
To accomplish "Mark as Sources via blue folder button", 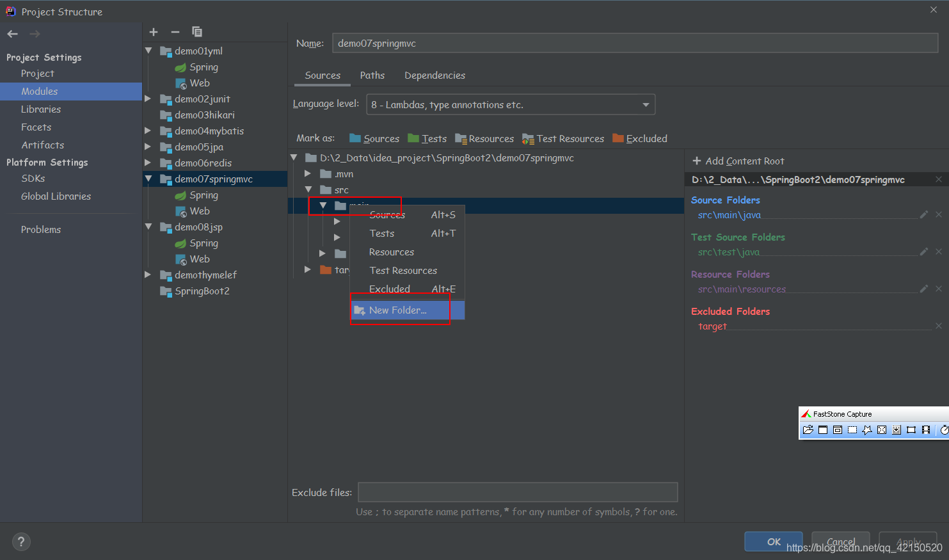I will [374, 138].
